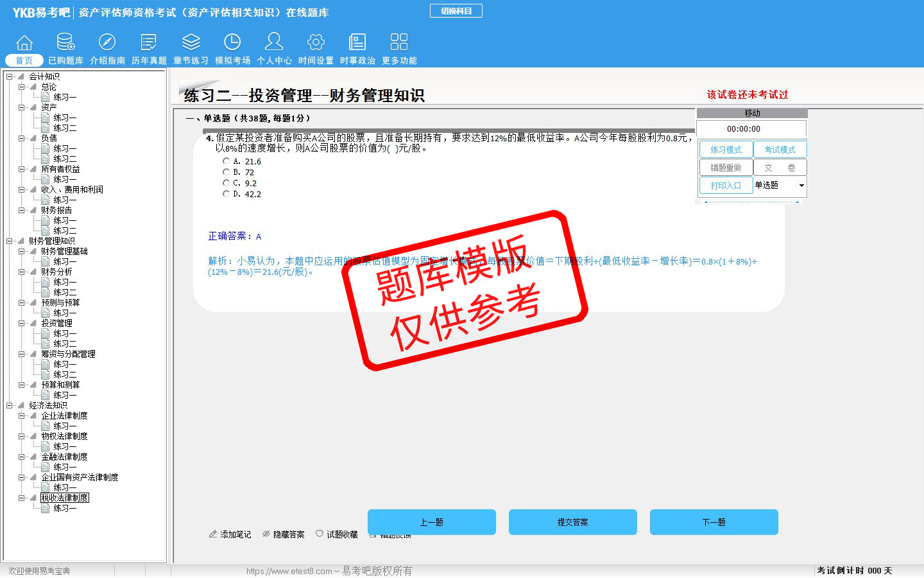Viewport: 924px width, 578px height.
Task: Switch to 考试模式 exam mode
Action: pos(780,150)
